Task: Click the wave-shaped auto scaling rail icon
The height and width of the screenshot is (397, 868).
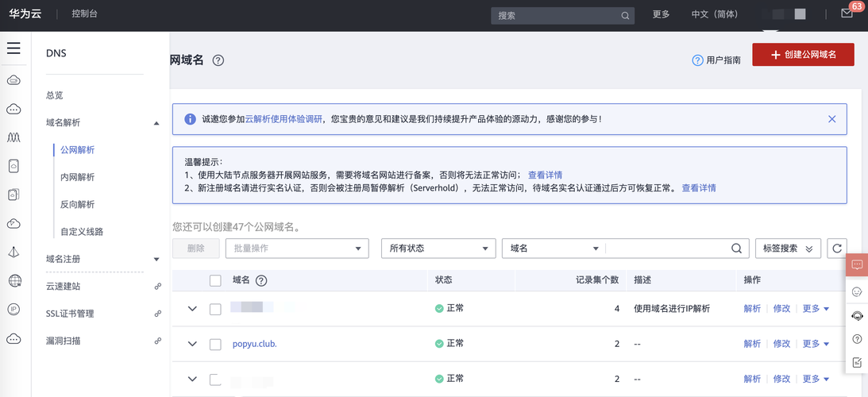Action: point(14,137)
